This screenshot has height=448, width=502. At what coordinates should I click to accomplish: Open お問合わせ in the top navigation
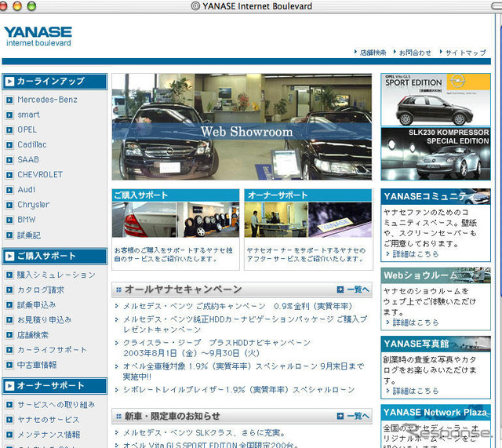coord(415,53)
